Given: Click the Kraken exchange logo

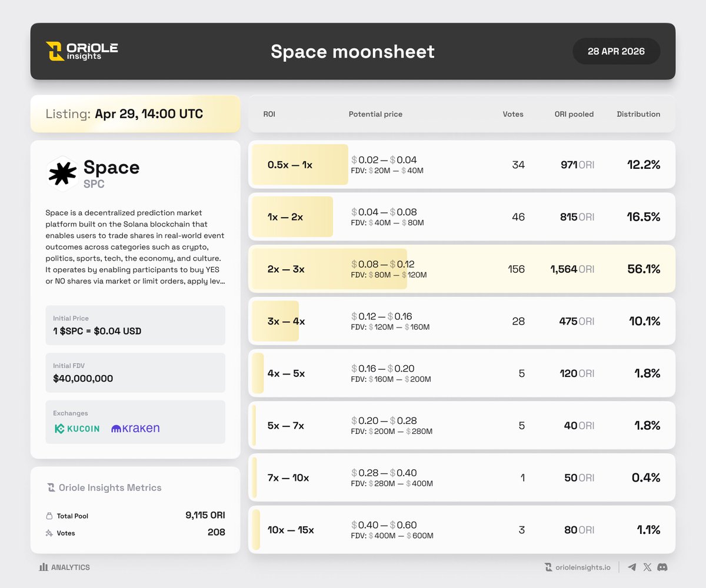Looking at the screenshot, I should pyautogui.click(x=135, y=428).
